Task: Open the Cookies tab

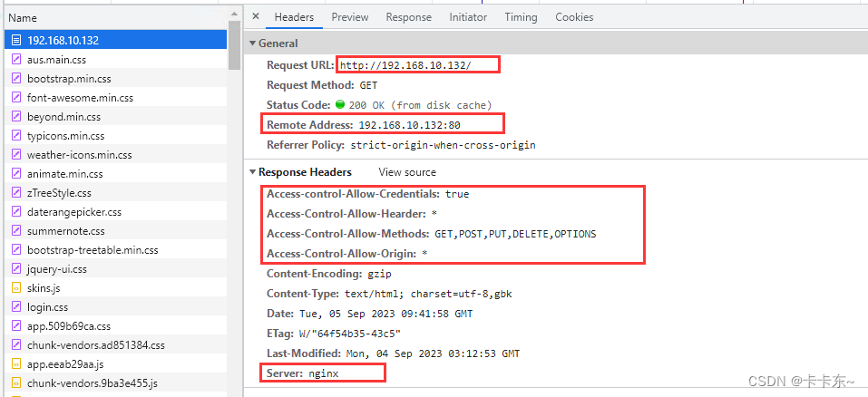Action: tap(574, 17)
